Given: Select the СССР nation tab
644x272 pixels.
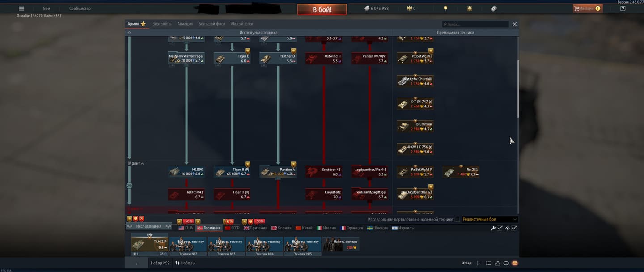Looking at the screenshot, I should coord(232,228).
